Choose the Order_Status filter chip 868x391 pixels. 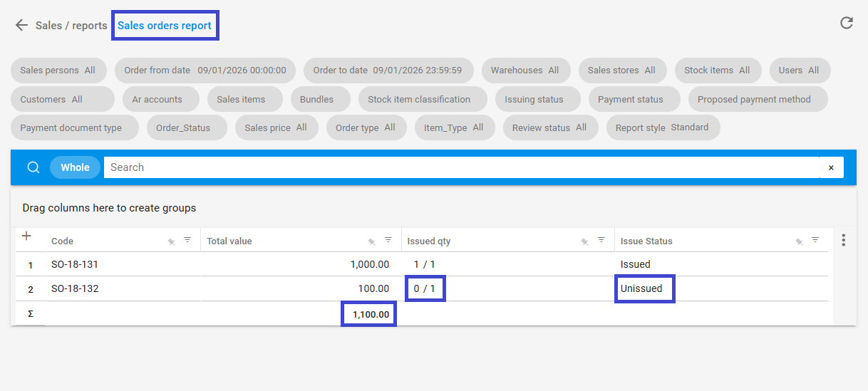click(187, 127)
